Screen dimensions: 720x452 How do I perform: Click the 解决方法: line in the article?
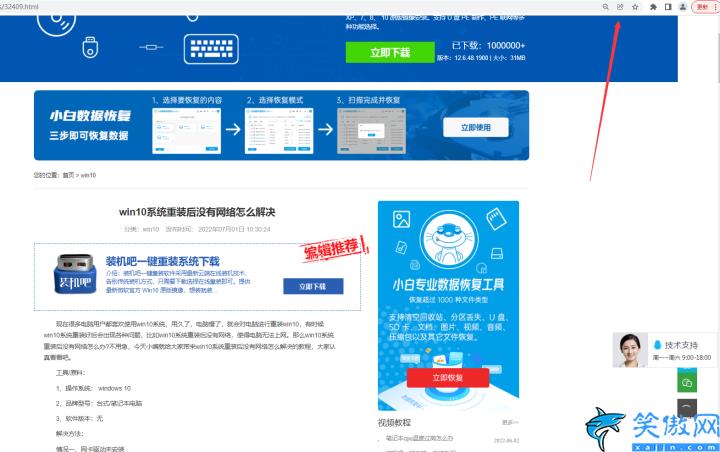click(x=69, y=433)
